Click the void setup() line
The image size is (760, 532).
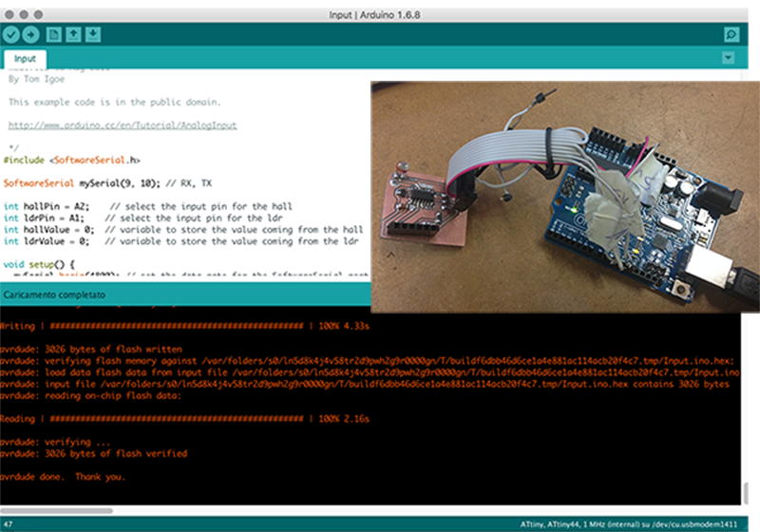[39, 264]
